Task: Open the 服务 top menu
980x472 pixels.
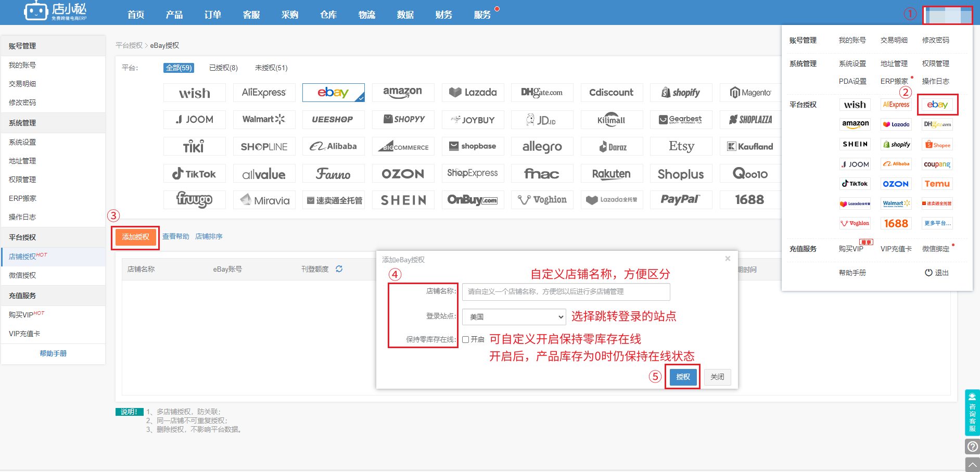Action: (482, 15)
